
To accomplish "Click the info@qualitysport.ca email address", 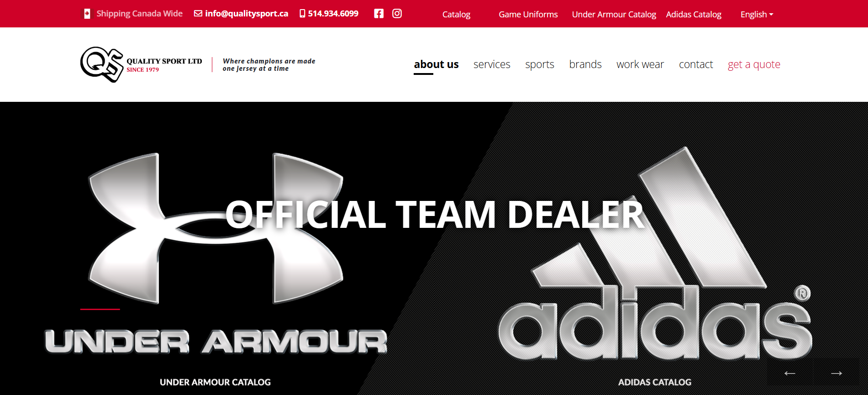I will [x=247, y=14].
